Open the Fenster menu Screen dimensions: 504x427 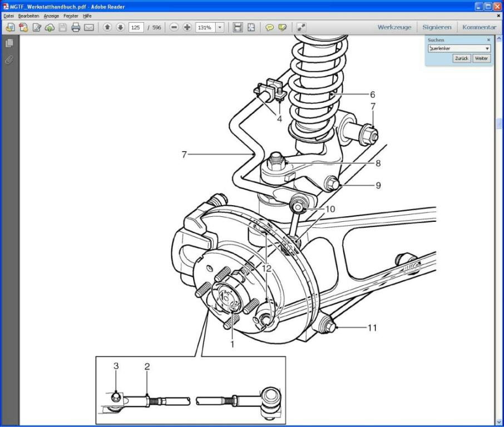click(x=71, y=16)
